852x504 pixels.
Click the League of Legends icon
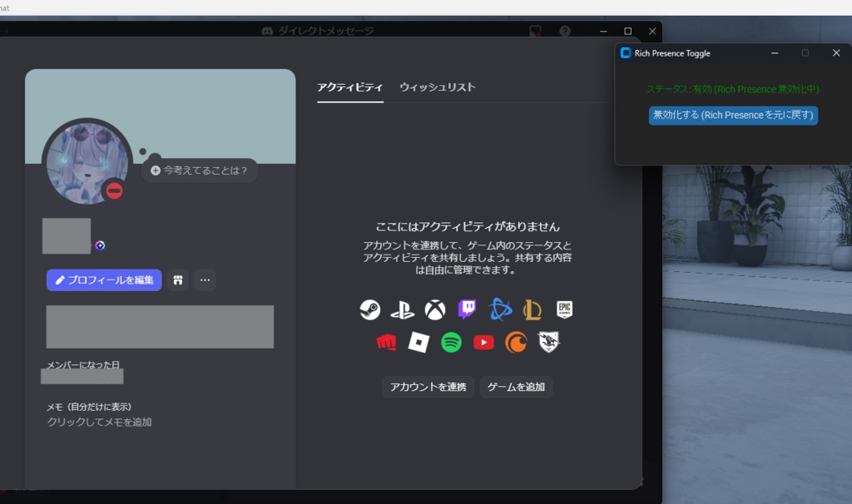tap(532, 309)
